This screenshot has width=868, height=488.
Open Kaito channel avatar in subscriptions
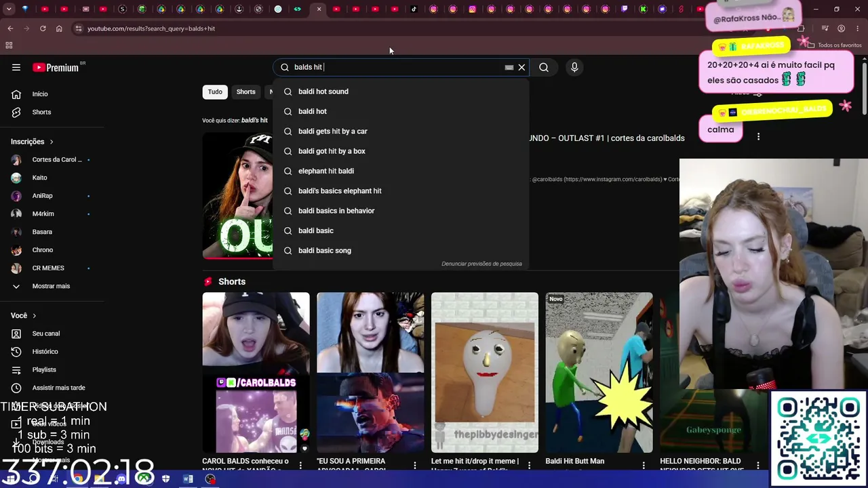click(16, 178)
